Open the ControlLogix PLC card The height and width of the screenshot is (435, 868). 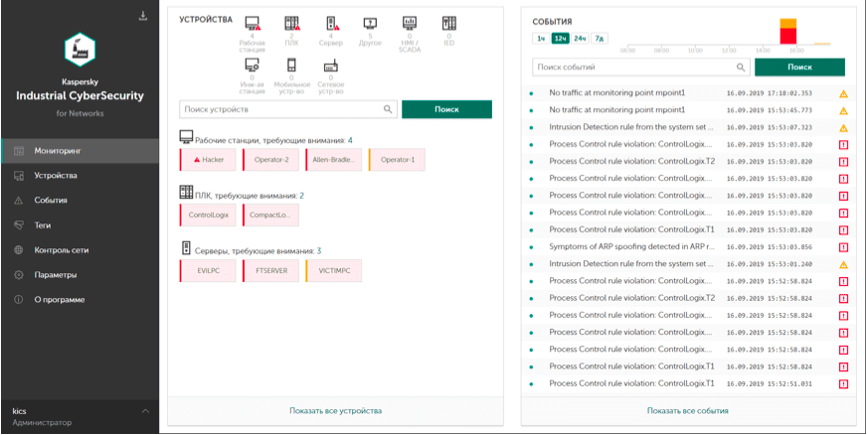208,215
